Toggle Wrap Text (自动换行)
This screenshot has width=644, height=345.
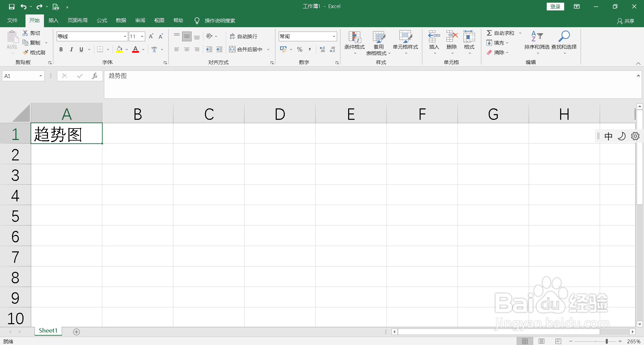point(244,36)
